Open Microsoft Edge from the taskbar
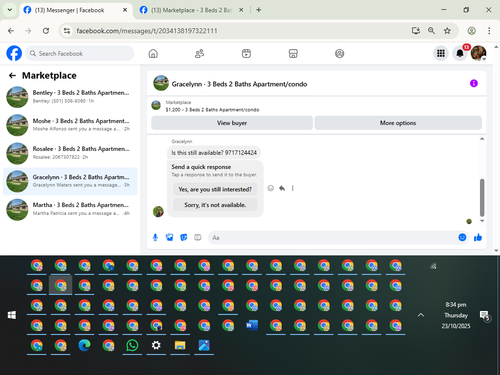The image size is (500, 375). tap(84, 345)
